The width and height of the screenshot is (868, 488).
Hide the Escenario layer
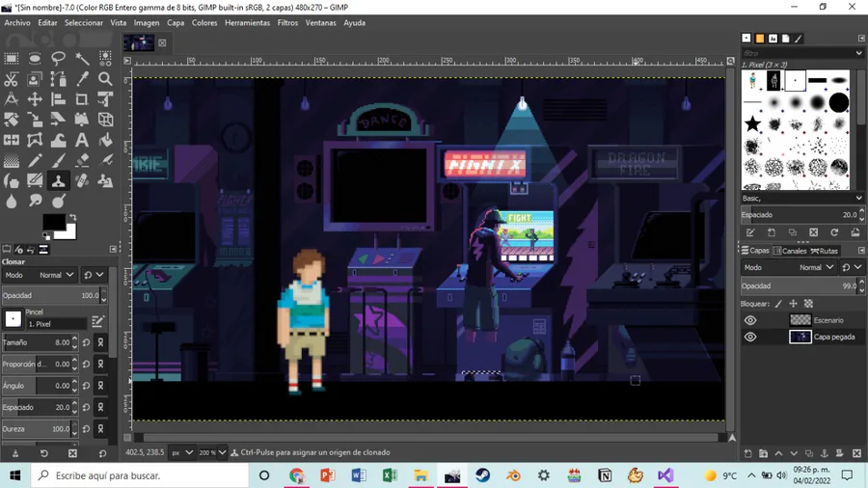[750, 320]
